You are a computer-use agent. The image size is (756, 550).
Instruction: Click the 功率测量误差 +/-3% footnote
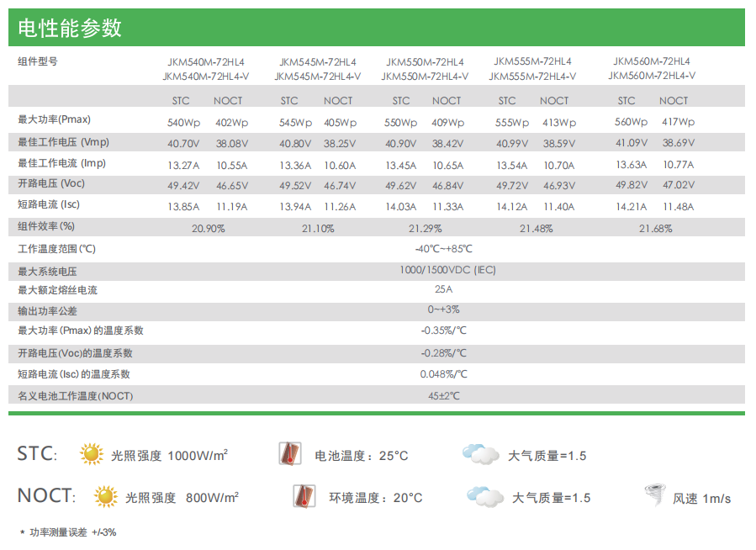73,532
